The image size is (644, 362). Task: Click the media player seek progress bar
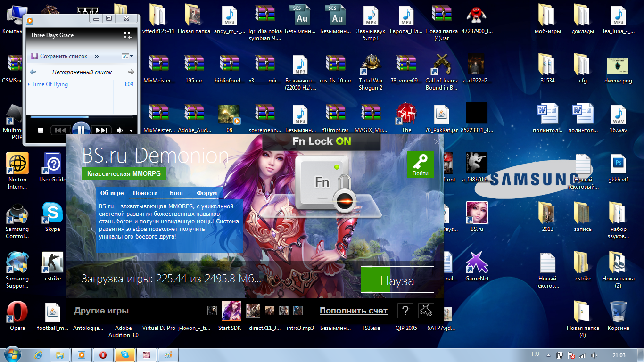click(x=81, y=117)
